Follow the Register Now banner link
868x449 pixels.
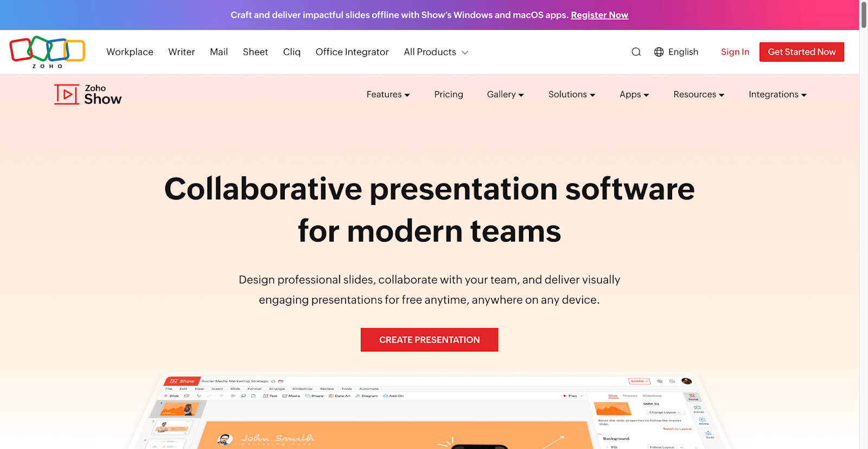599,15
